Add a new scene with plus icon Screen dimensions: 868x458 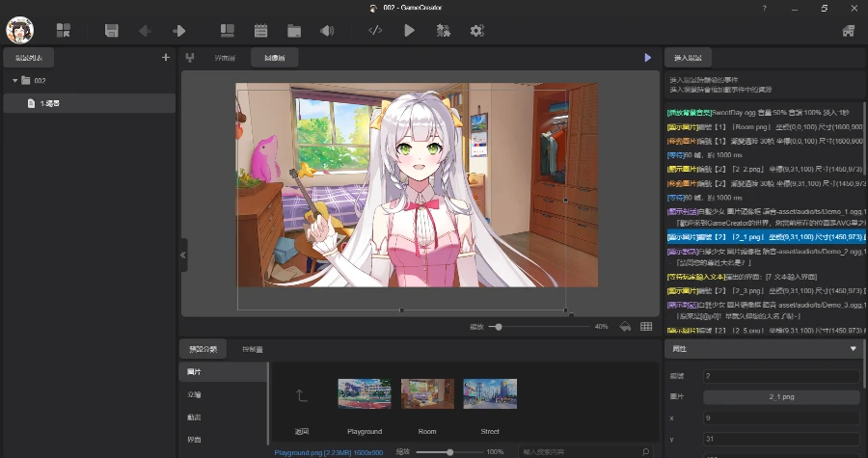point(166,58)
